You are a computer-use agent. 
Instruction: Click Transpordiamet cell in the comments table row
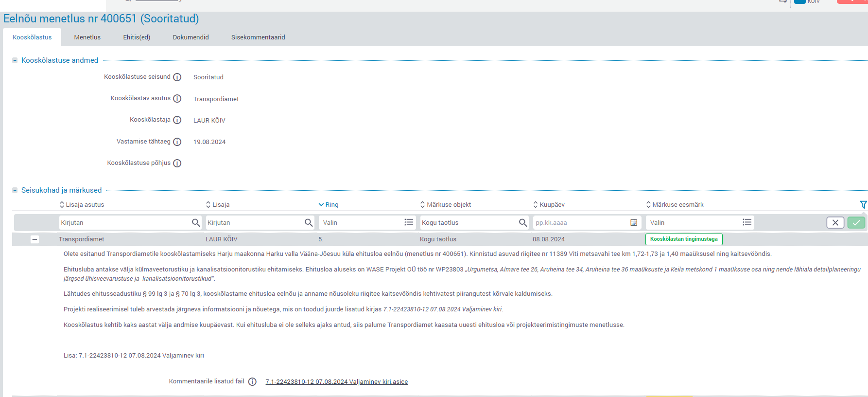[x=82, y=239]
